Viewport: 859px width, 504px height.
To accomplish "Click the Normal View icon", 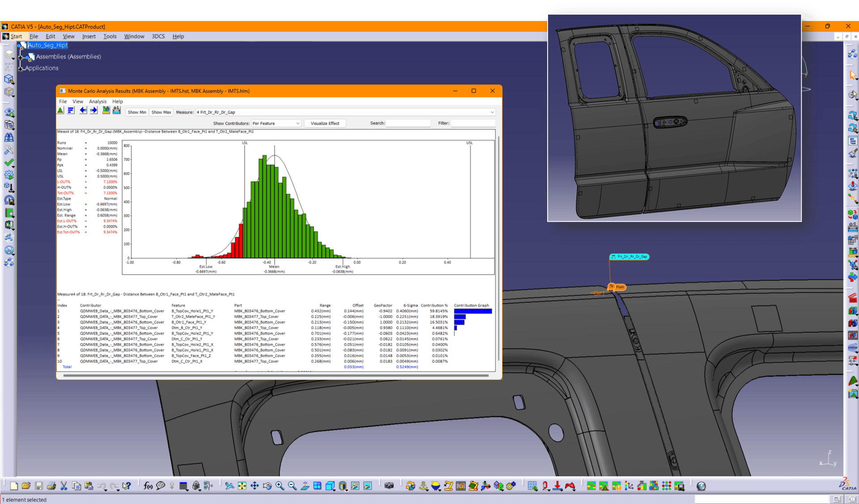I will pos(305,486).
